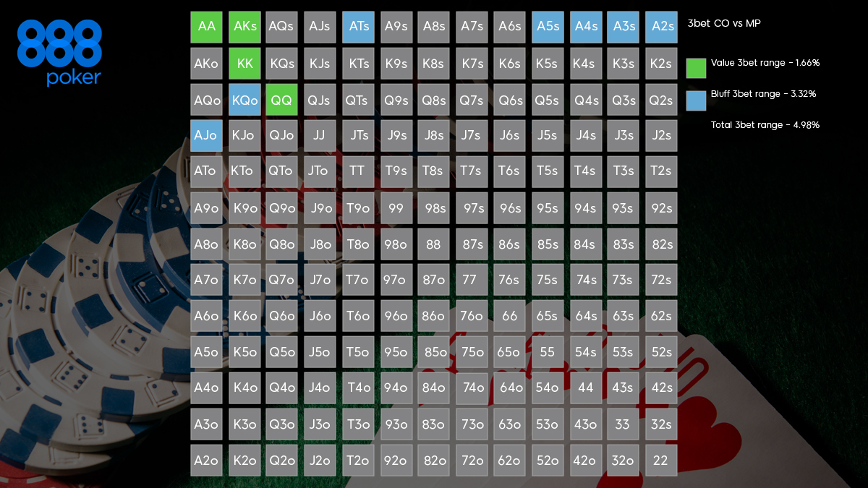This screenshot has height=488, width=868.
Task: Choose the A5s bluff hand cell
Action: (548, 26)
